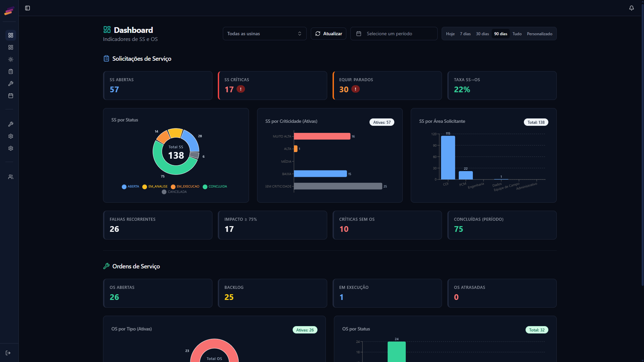Viewport: 644px width, 362px height.
Task: Click the alert icon on SS Críticas
Action: 241,89
